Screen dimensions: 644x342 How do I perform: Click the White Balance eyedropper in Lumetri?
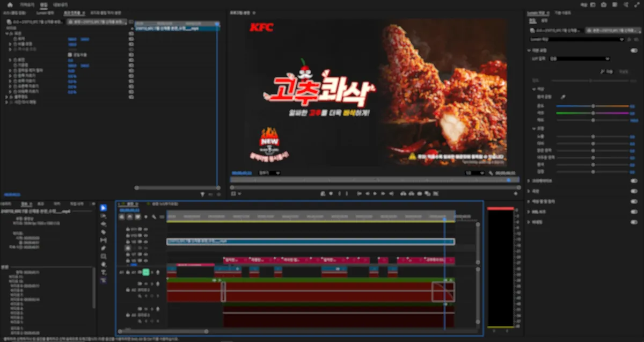click(x=563, y=97)
